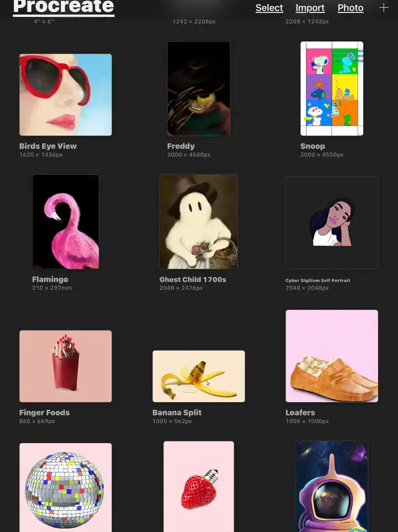Click the Banana Split title text

[177, 413]
